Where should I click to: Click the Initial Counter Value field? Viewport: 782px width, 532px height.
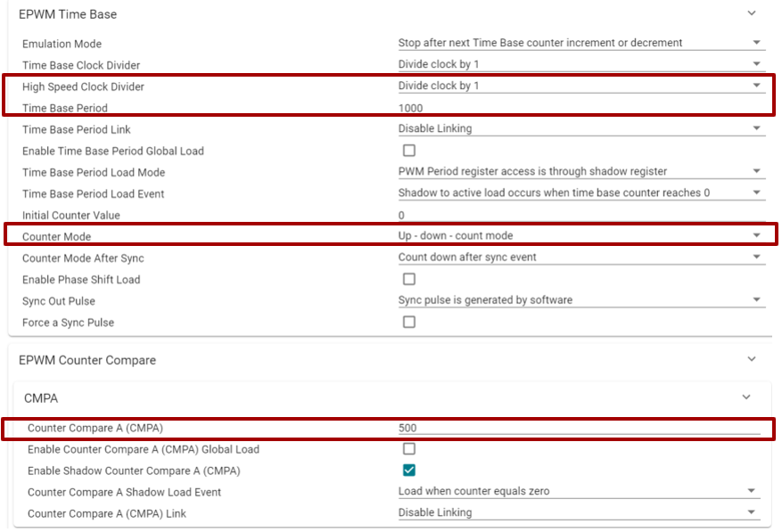tap(580, 215)
